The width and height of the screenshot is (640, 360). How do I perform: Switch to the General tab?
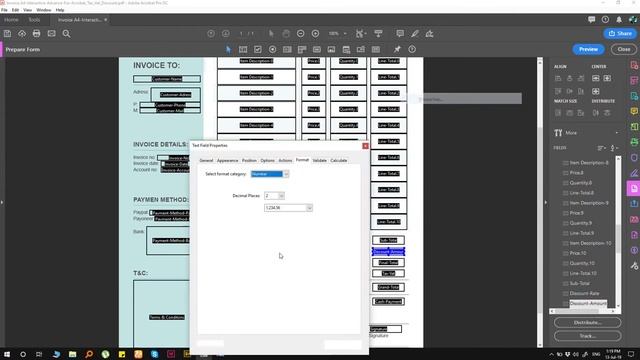(x=206, y=161)
